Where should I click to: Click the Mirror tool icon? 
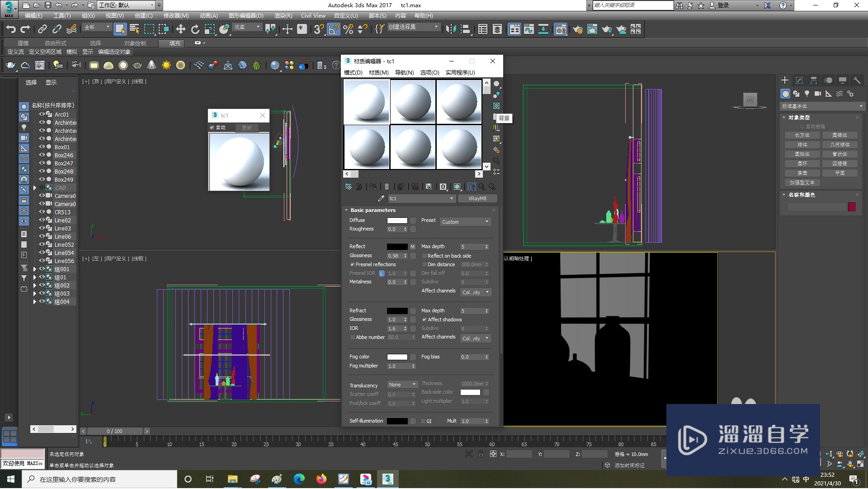pos(451,29)
